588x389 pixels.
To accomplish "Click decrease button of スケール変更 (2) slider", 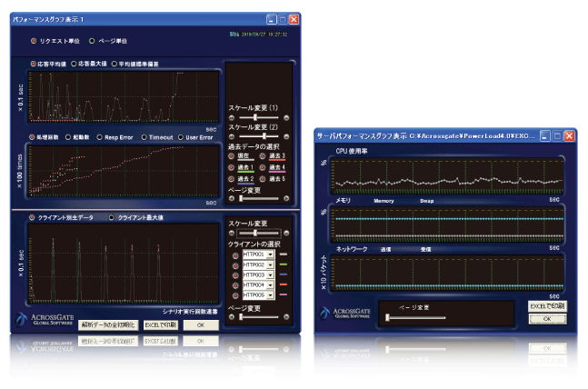I will click(232, 136).
